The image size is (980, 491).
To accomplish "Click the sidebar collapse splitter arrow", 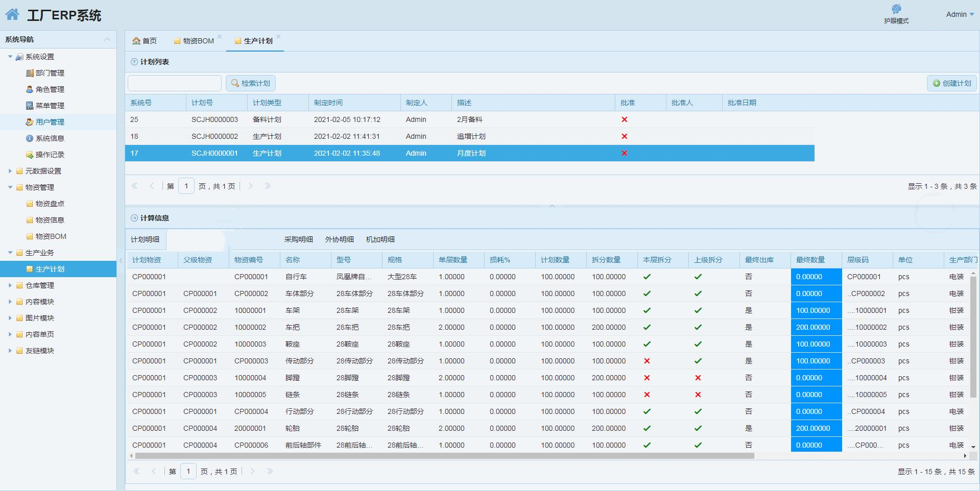I will [121, 260].
